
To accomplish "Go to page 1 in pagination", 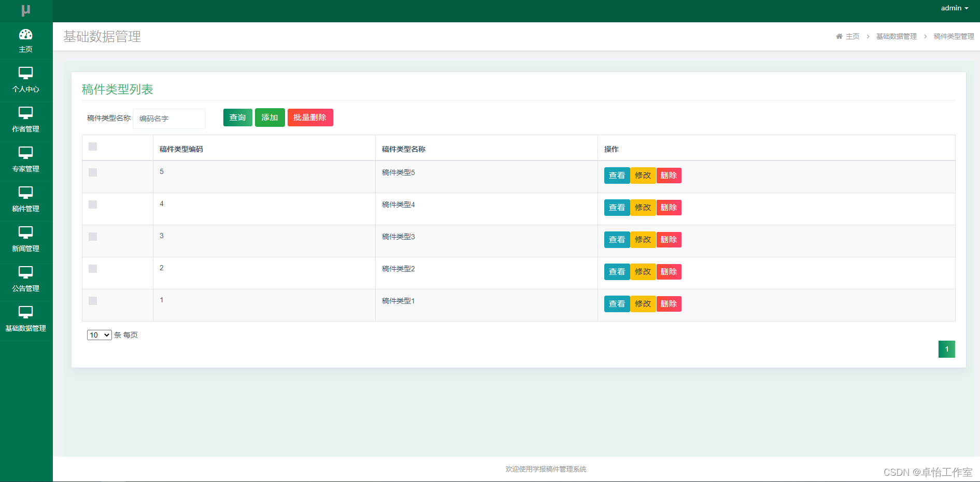I will [947, 349].
